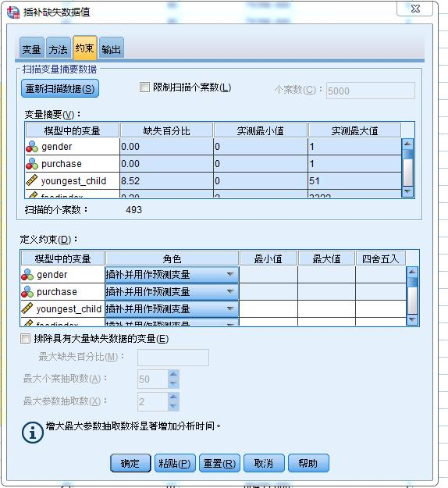
Task: Click the 确定 button
Action: click(130, 464)
